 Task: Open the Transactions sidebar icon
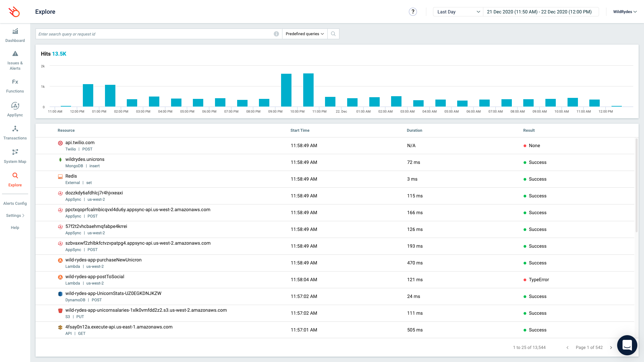click(x=15, y=129)
